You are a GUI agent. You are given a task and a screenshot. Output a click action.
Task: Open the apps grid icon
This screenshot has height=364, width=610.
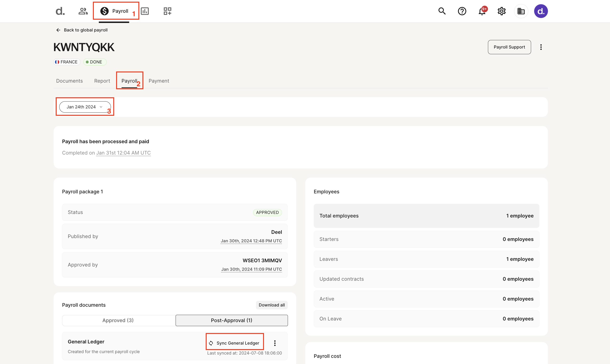(167, 11)
